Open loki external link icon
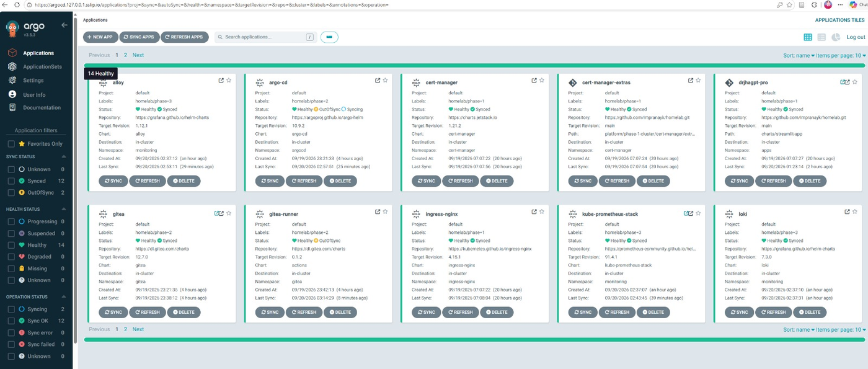This screenshot has height=369, width=868. click(x=847, y=212)
